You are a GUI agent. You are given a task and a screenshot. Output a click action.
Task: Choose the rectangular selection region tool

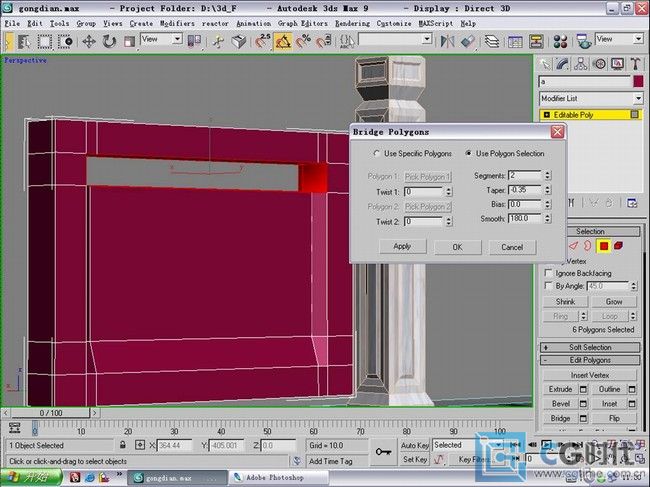click(44, 41)
